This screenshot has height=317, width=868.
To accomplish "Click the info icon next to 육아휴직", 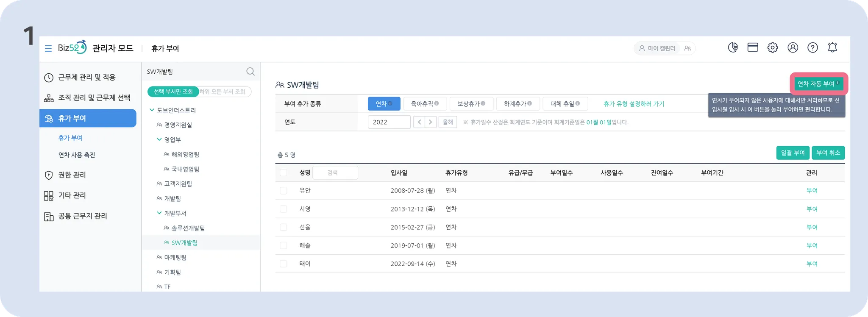I will pyautogui.click(x=437, y=103).
